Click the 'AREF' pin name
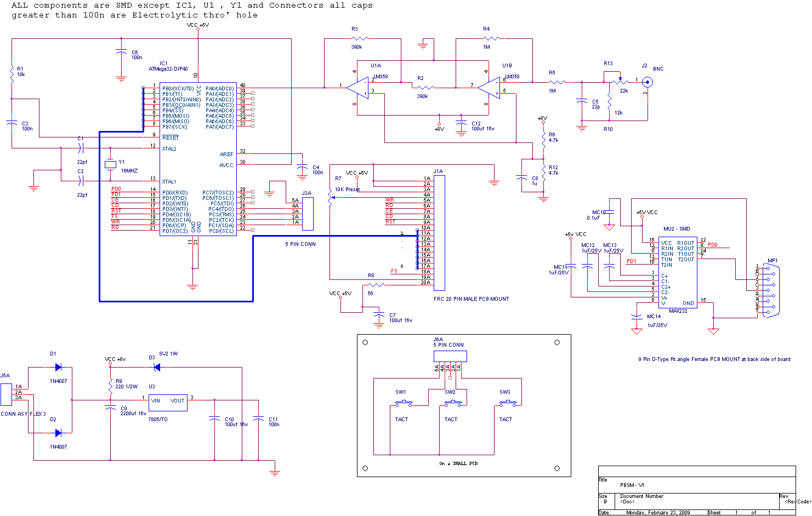812x516 pixels. coord(226,154)
